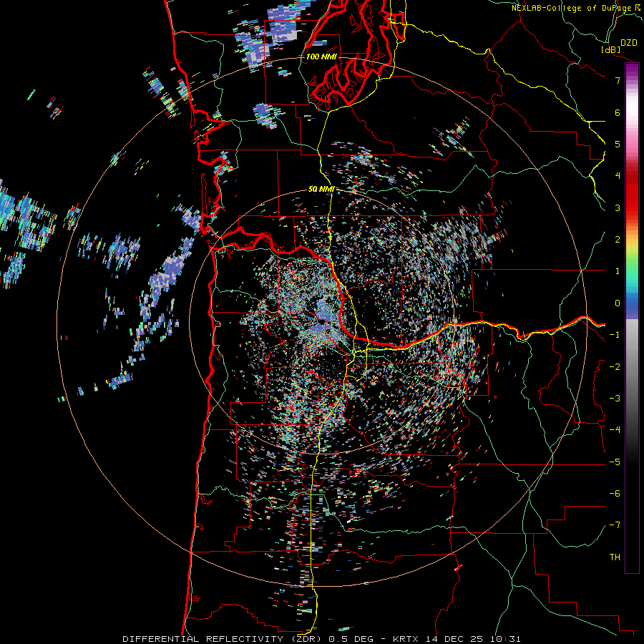The height and width of the screenshot is (644, 644).
Task: Click the 1 value on the scale
Action: coord(618,271)
